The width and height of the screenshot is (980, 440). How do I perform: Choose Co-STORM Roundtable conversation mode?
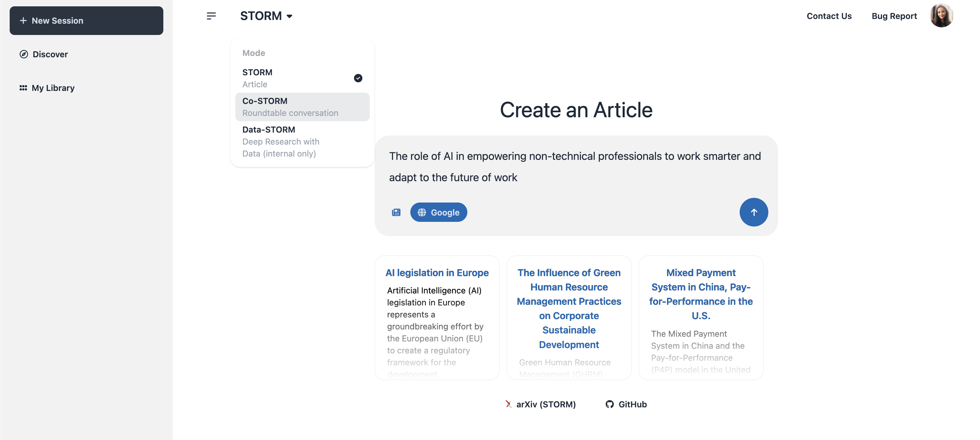[x=302, y=107]
